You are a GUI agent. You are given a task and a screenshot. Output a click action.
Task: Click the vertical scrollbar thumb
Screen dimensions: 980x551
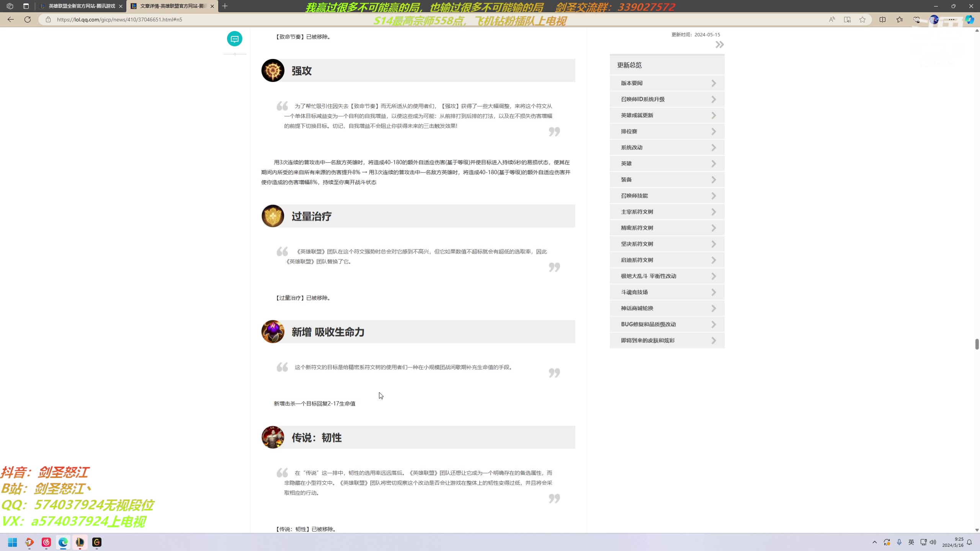click(x=977, y=344)
